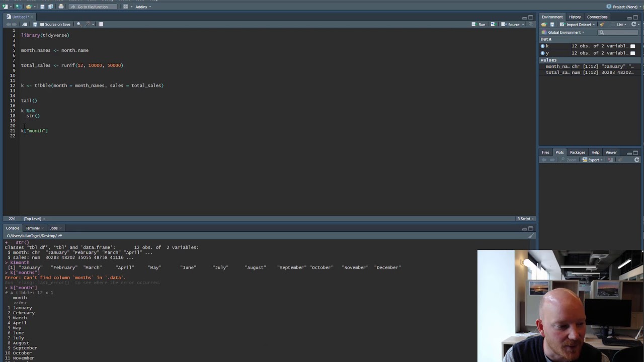Load workspace with Environment folder icon

[544, 24]
